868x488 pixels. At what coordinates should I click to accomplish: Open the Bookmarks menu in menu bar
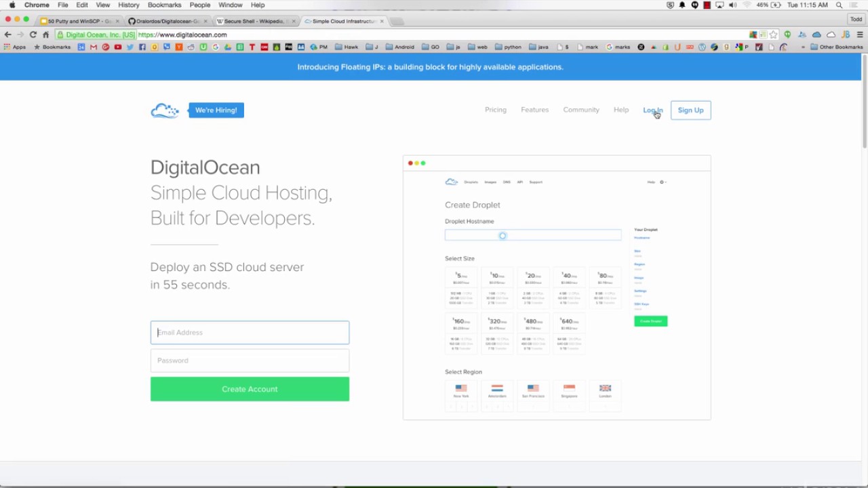coord(164,5)
